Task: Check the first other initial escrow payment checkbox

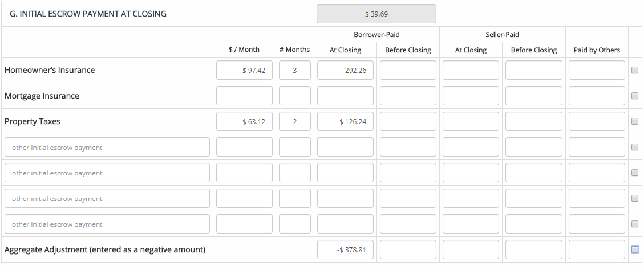Action: pos(635,148)
